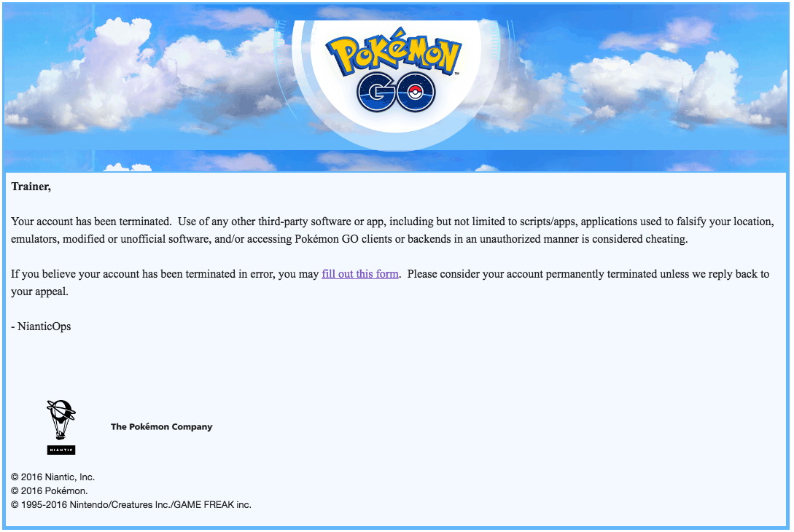Screen dimensions: 794x532
Task: Click '© 2016 Niantic, Inc.' copyright line
Action: 52,477
